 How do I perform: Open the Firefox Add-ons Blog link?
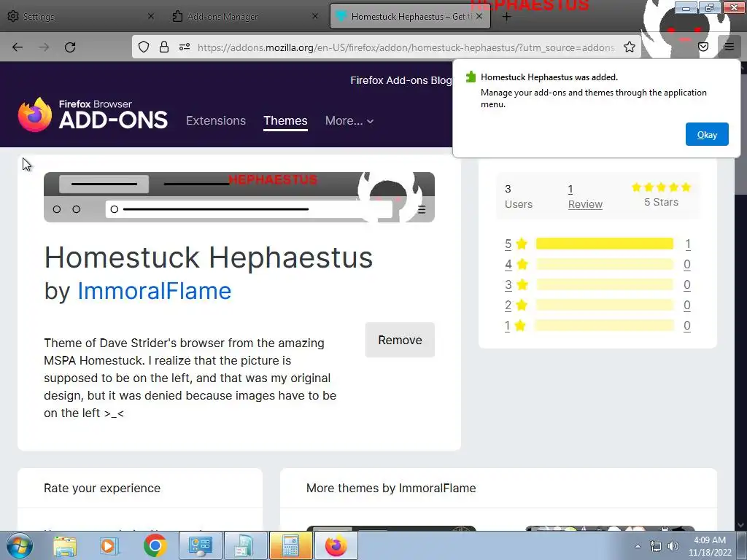click(401, 80)
